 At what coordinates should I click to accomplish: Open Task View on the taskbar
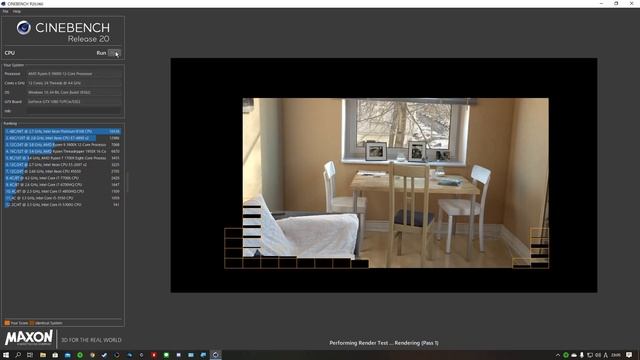[x=30, y=355]
